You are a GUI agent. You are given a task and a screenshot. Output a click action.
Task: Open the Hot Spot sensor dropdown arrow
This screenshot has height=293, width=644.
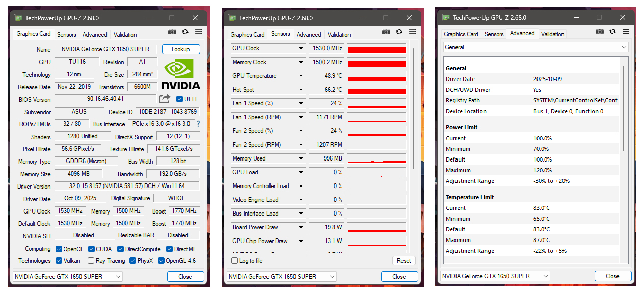click(301, 90)
